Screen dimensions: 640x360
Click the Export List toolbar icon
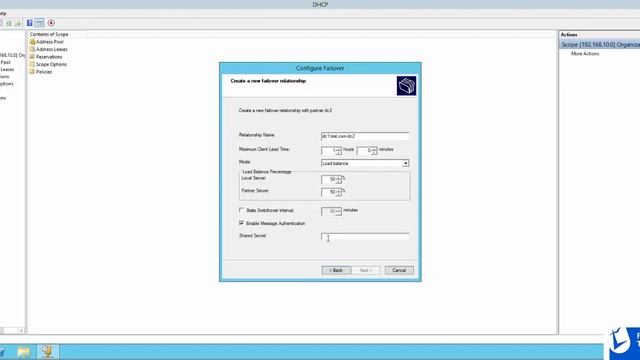(18, 23)
